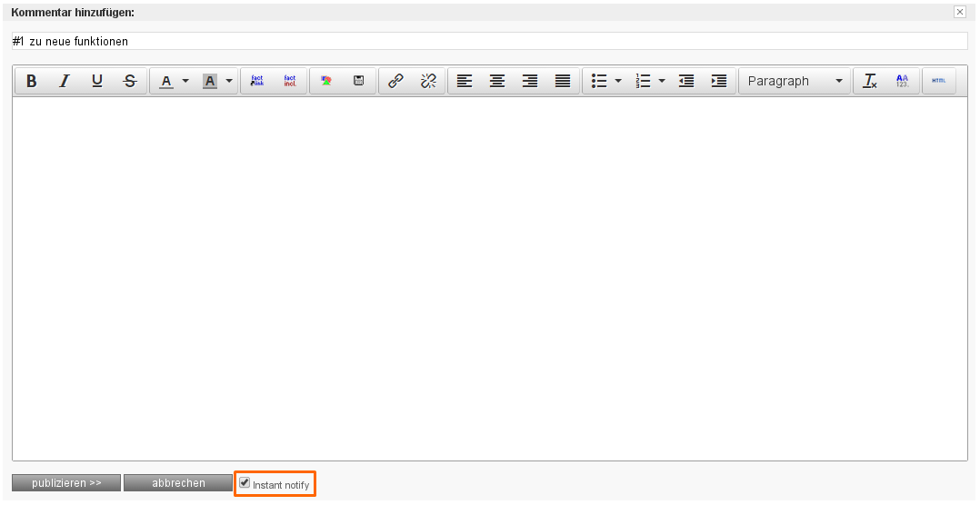980x505 pixels.
Task: Toggle bold formatting
Action: click(32, 81)
